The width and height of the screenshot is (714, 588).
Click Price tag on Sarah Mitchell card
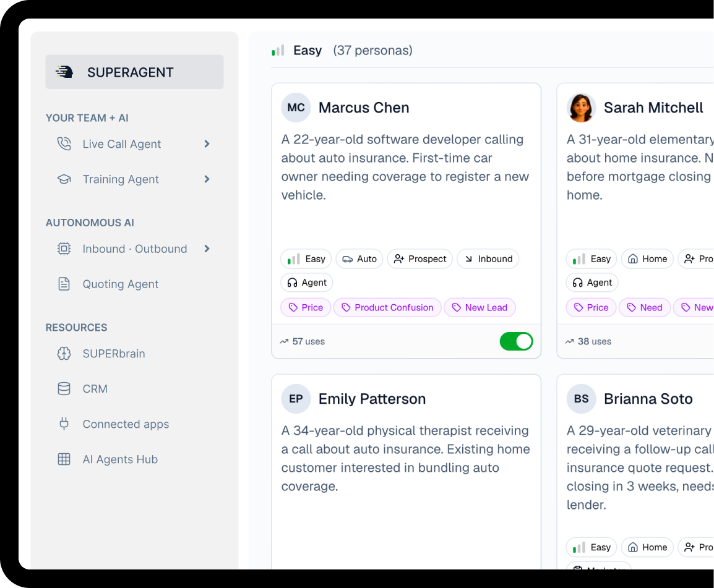[x=591, y=308]
